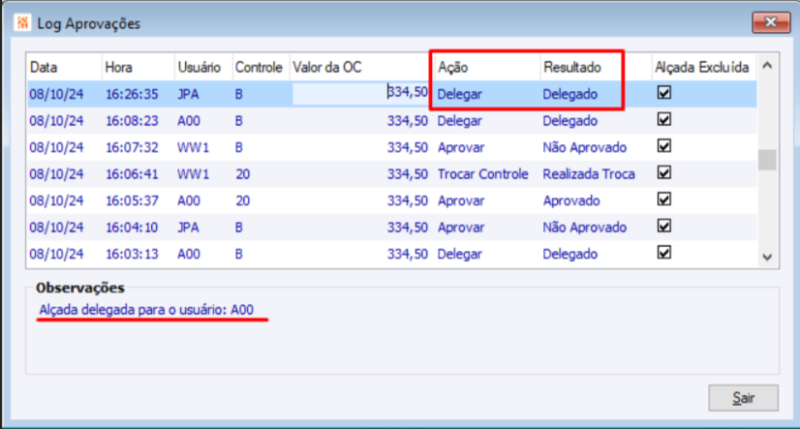Toggle Alçada Excluída checkbox for 16:08:23 row
This screenshot has width=800, height=429.
pyautogui.click(x=664, y=119)
